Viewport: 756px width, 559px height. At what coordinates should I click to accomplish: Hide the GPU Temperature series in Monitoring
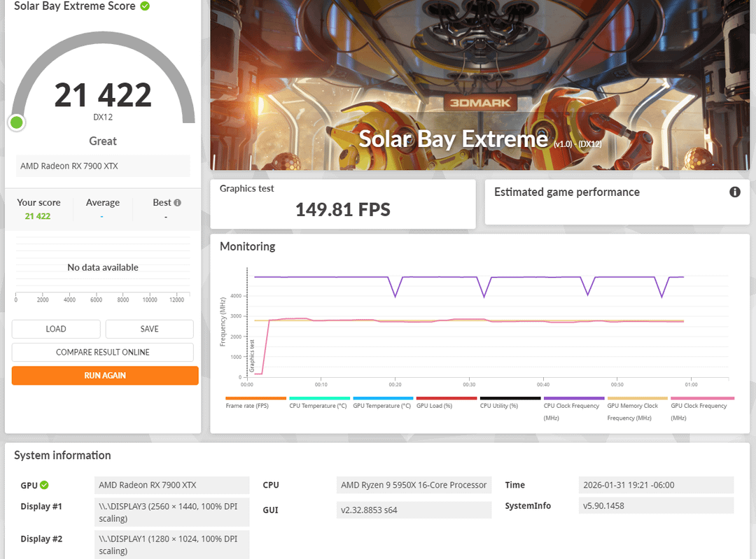[382, 402]
